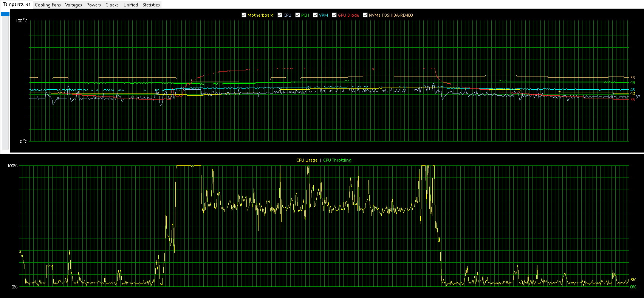Click the vertical track below the blue thumb
The image size is (644, 299).
5,83
